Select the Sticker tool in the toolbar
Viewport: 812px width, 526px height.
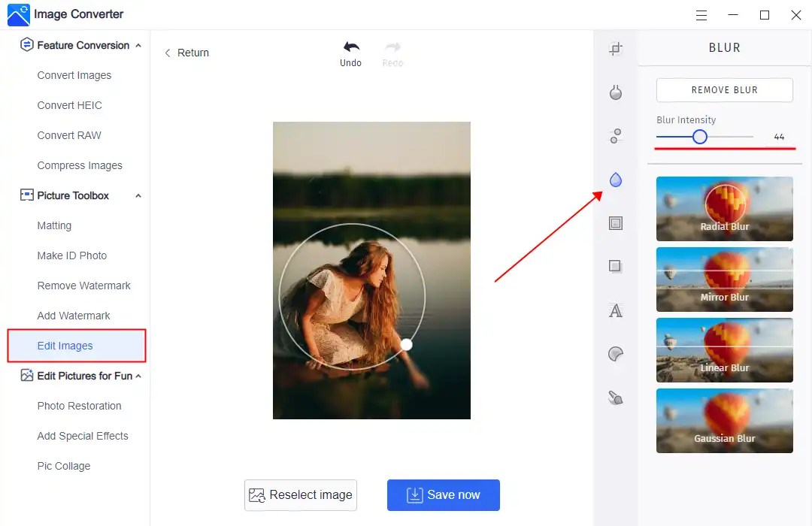[616, 353]
